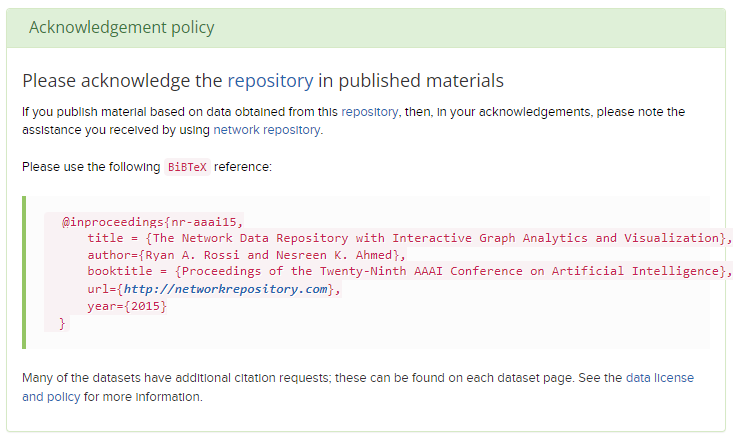
Task: Click the BiBTeX code label
Action: point(187,167)
